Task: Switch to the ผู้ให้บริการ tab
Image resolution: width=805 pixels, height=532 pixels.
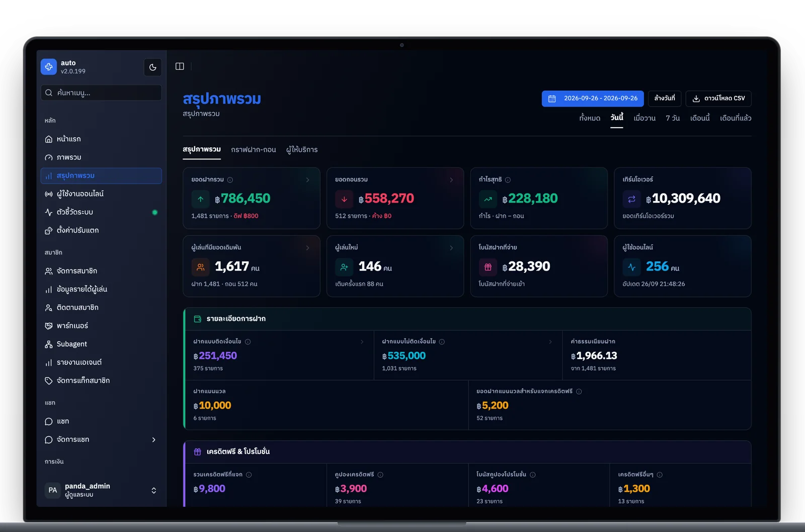Action: coord(302,150)
